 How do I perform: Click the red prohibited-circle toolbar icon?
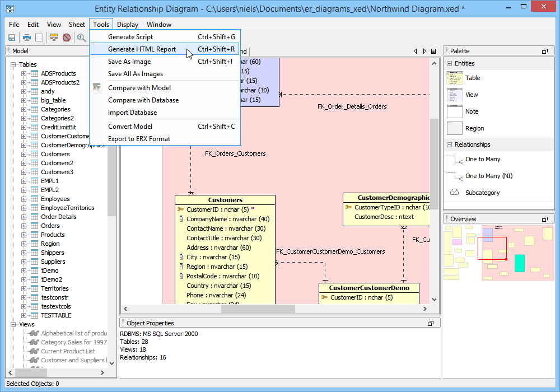(67, 38)
